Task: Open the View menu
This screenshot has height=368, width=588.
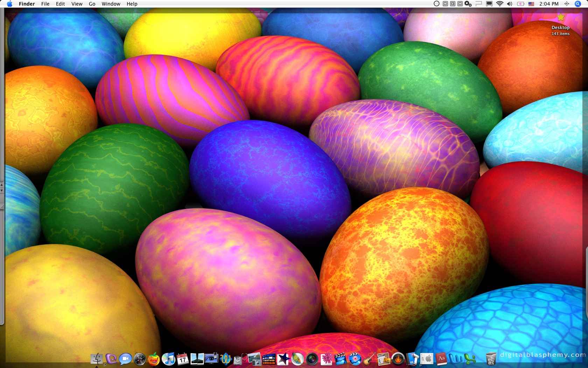Action: (x=77, y=4)
